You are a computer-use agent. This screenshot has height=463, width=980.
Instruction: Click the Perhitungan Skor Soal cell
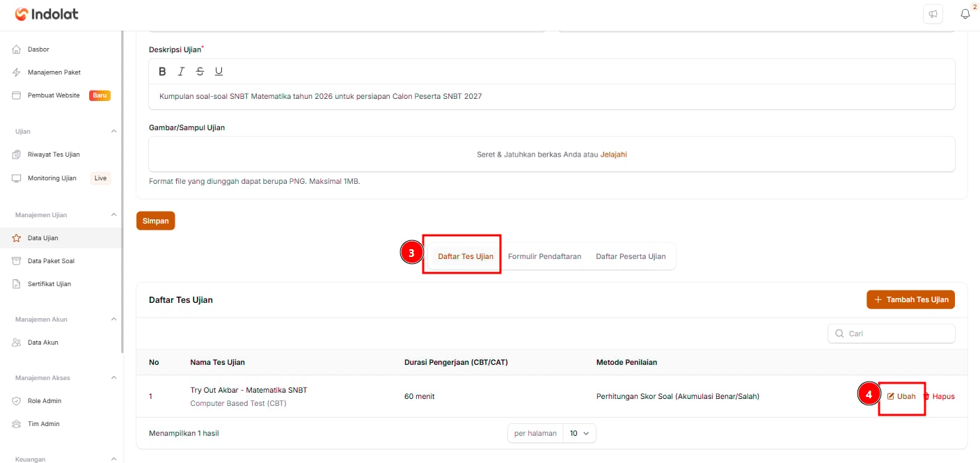point(678,396)
